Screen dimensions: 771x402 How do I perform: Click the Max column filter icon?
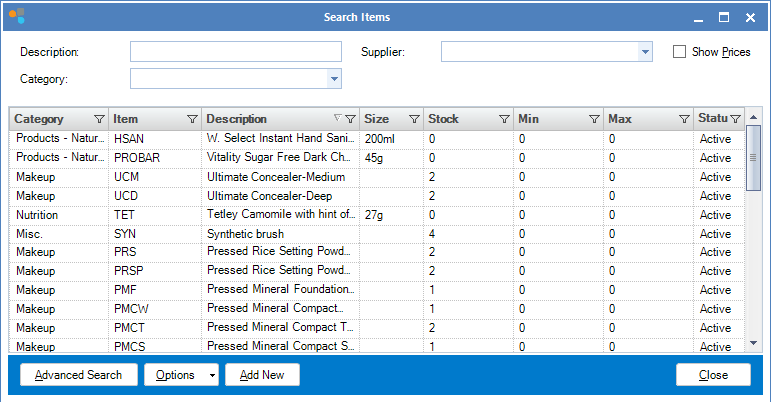[684, 119]
